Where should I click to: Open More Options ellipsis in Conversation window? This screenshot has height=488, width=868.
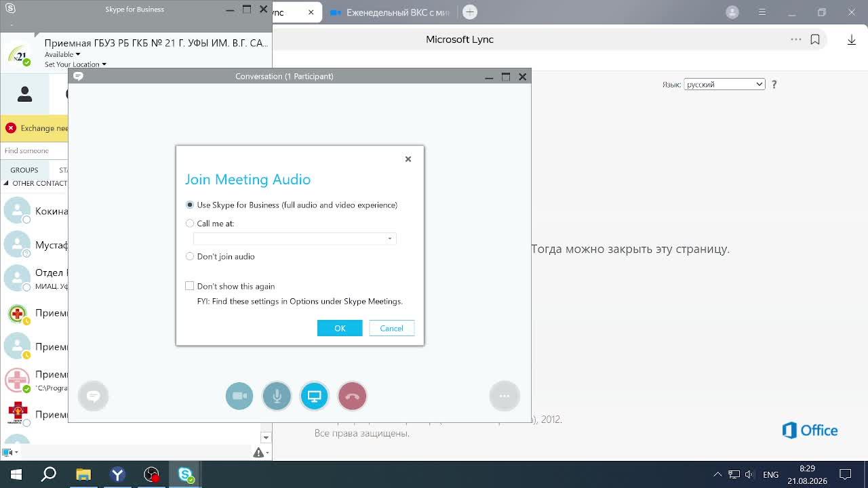pyautogui.click(x=505, y=396)
